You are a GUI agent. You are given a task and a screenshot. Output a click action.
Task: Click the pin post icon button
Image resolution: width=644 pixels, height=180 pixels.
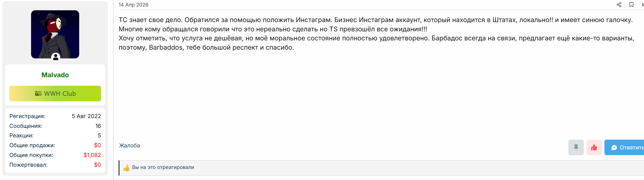[576, 147]
